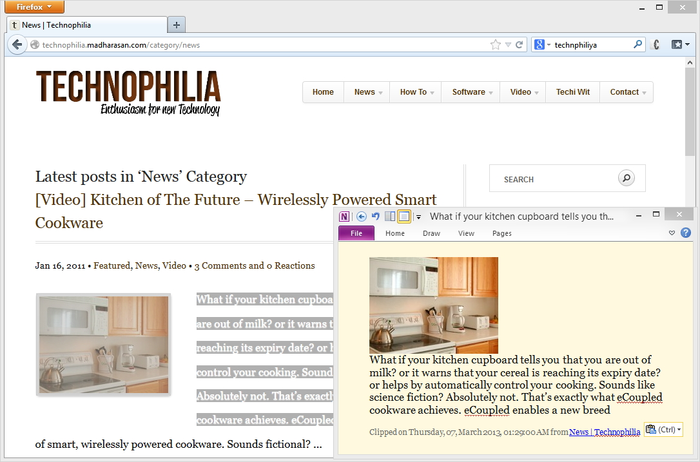700x462 pixels.
Task: Toggle OneNote's Full Page View icon
Action: coord(404,216)
